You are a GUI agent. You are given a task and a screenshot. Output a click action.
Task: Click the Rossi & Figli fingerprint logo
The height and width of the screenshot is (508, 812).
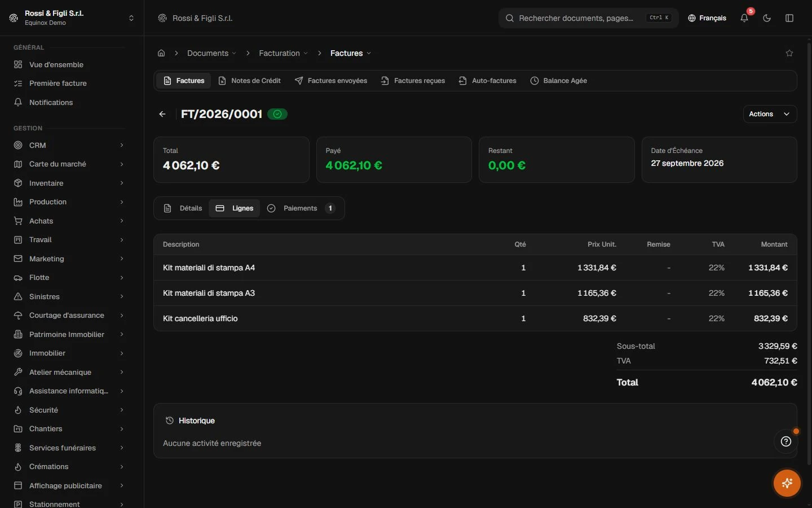(14, 18)
